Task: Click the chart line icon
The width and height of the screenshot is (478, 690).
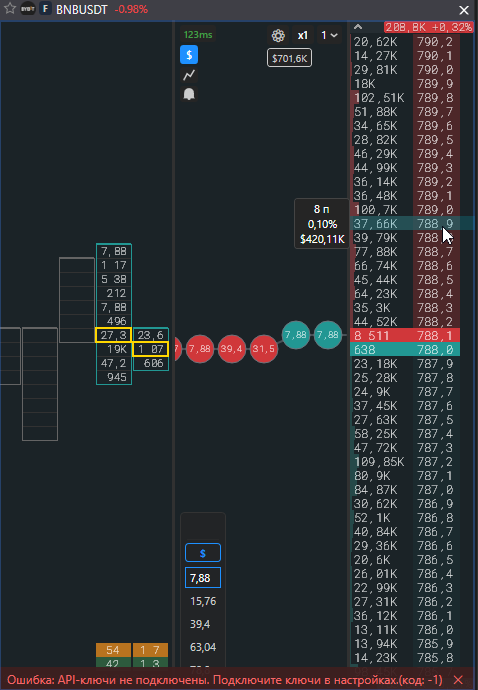Action: click(189, 75)
